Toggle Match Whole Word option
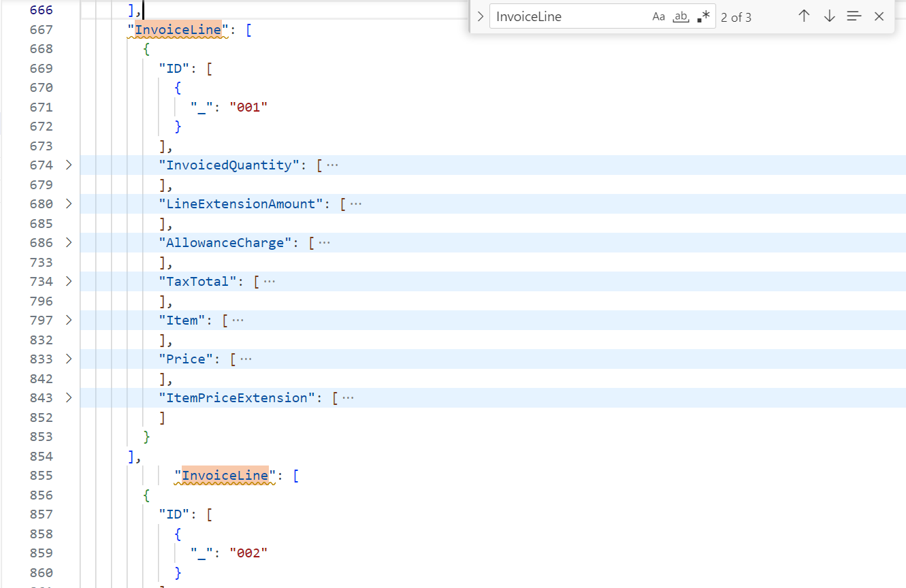The image size is (906, 588). click(x=681, y=17)
